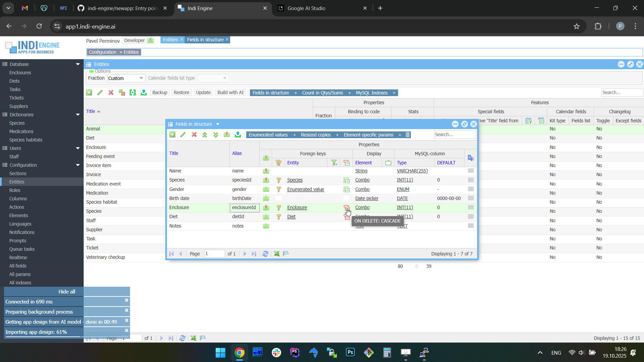The height and width of the screenshot is (362, 644).
Task: Click the pencil edit icon in Fields in structure window
Action: point(183,135)
